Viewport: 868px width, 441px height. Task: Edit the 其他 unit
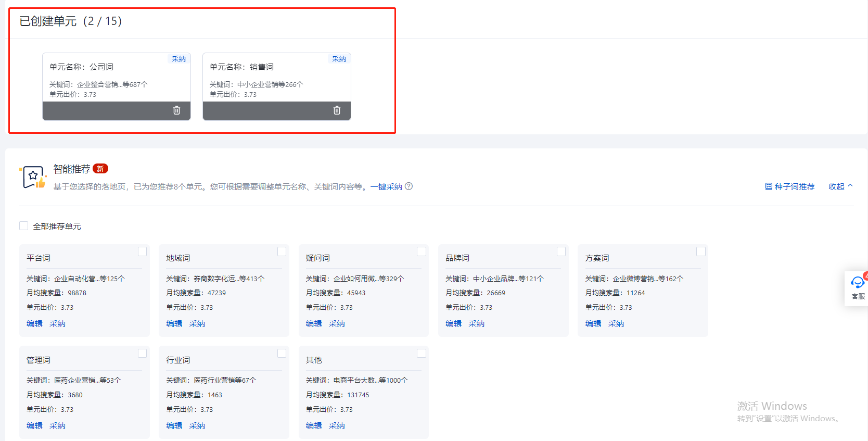coord(314,426)
